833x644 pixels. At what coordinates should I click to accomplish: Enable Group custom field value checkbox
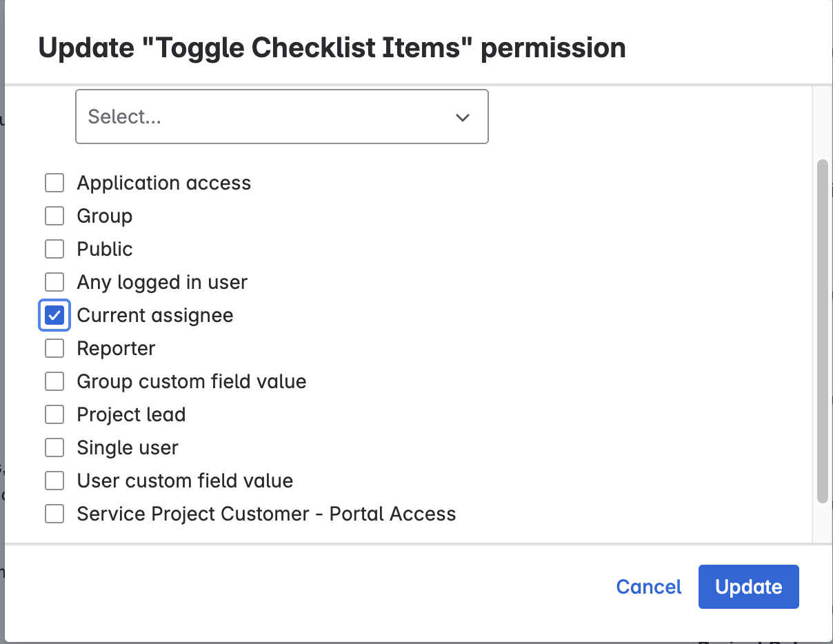click(x=54, y=381)
